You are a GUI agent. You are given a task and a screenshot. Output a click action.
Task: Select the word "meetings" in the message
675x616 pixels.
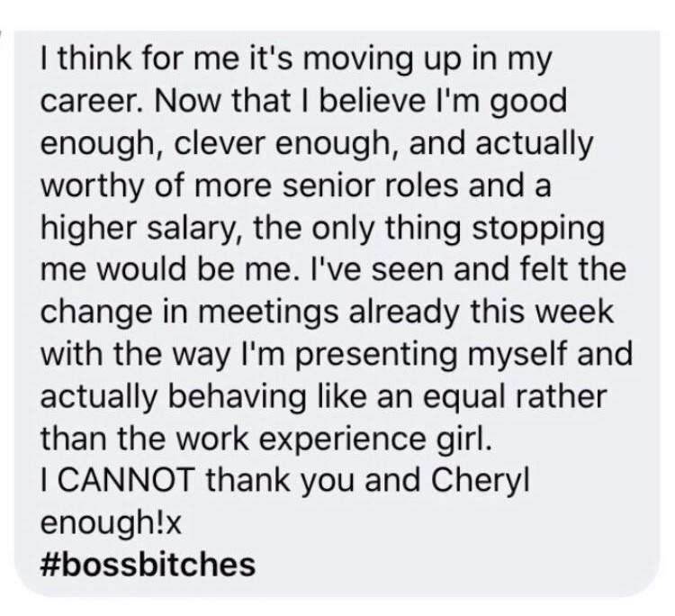pyautogui.click(x=268, y=313)
